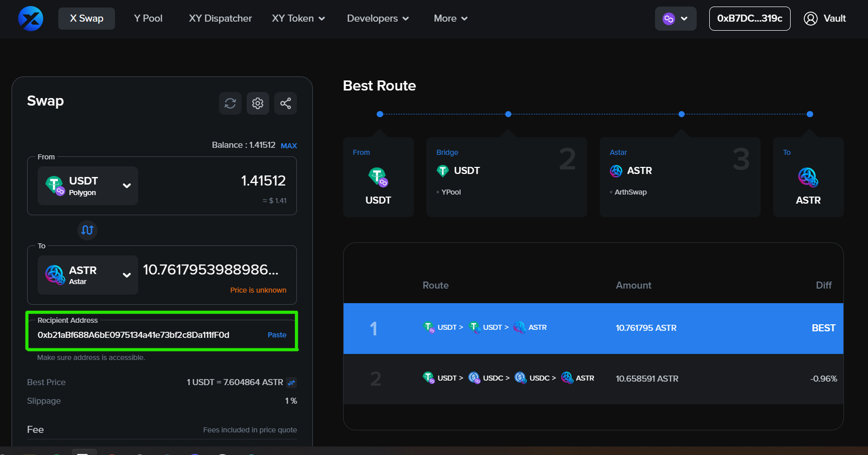This screenshot has height=455, width=868.
Task: Click the 10.761795 ASTR amount
Action: (x=646, y=328)
